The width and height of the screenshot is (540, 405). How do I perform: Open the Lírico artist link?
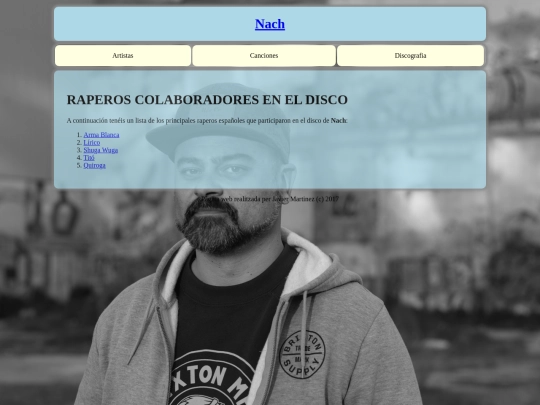92,142
